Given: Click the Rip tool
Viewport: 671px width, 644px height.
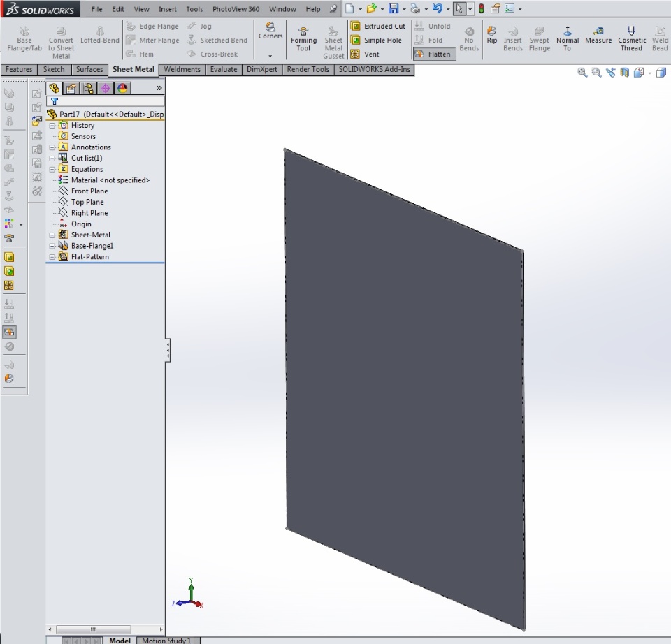Looking at the screenshot, I should pyautogui.click(x=491, y=35).
